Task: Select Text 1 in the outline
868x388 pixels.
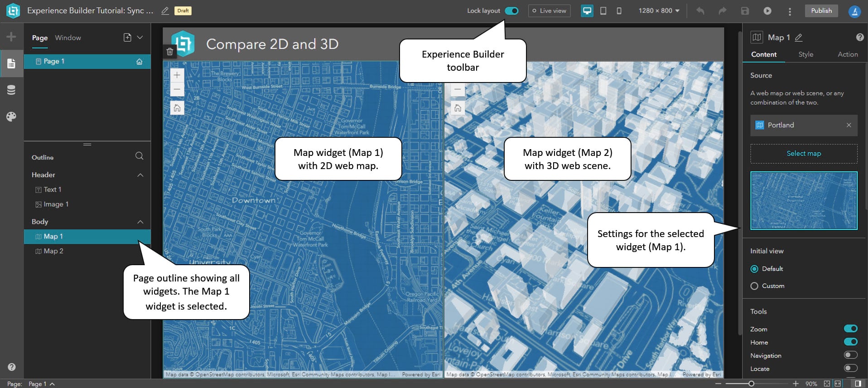Action: [x=87, y=189]
